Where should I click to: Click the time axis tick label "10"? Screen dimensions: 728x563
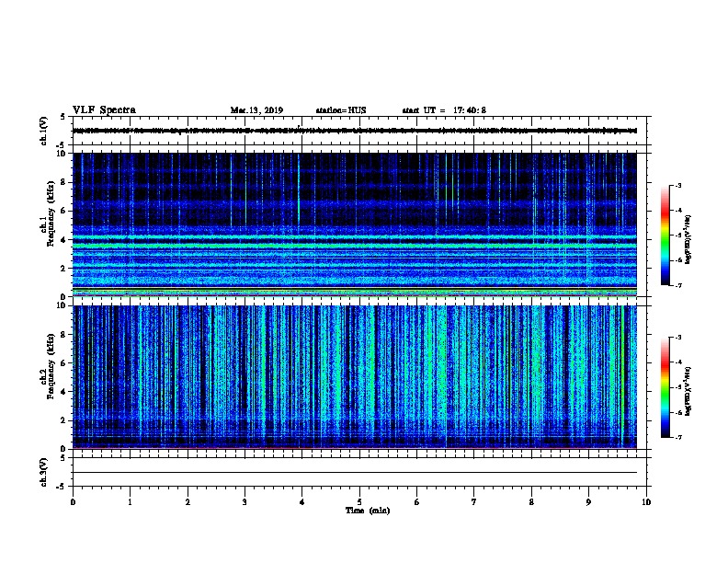tap(646, 502)
